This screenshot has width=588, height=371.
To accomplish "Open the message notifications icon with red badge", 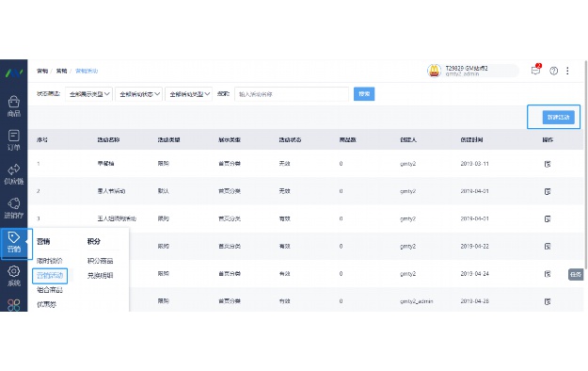I will [x=536, y=71].
